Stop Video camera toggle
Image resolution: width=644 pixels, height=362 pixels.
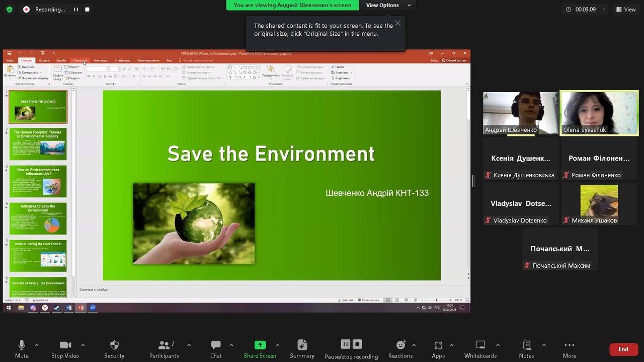[x=65, y=348]
